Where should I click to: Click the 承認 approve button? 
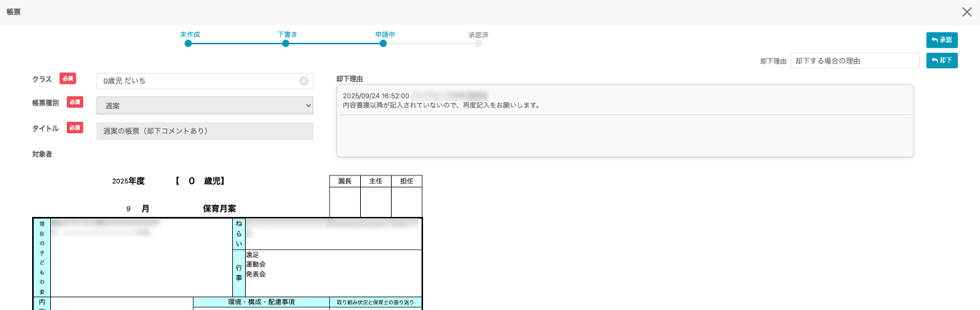click(942, 40)
